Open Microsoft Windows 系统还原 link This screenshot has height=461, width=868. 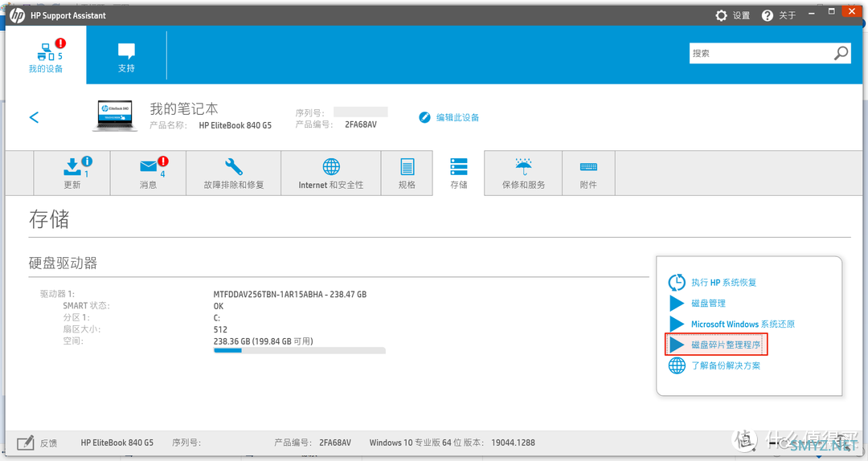coord(743,324)
